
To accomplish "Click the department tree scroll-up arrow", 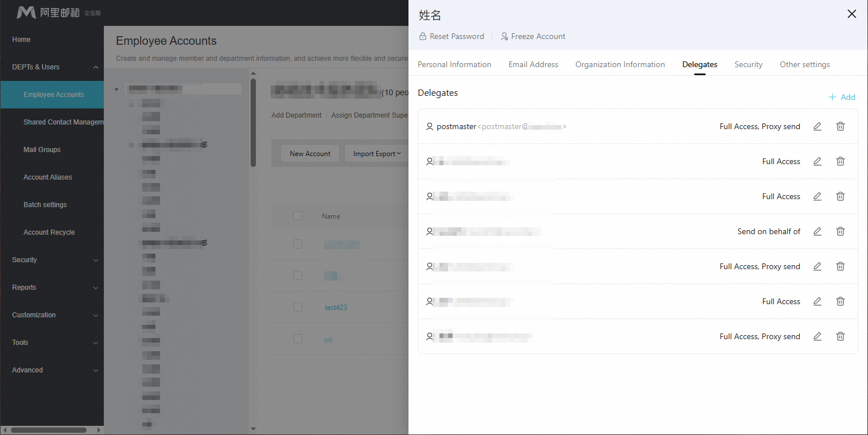I will pos(253,73).
